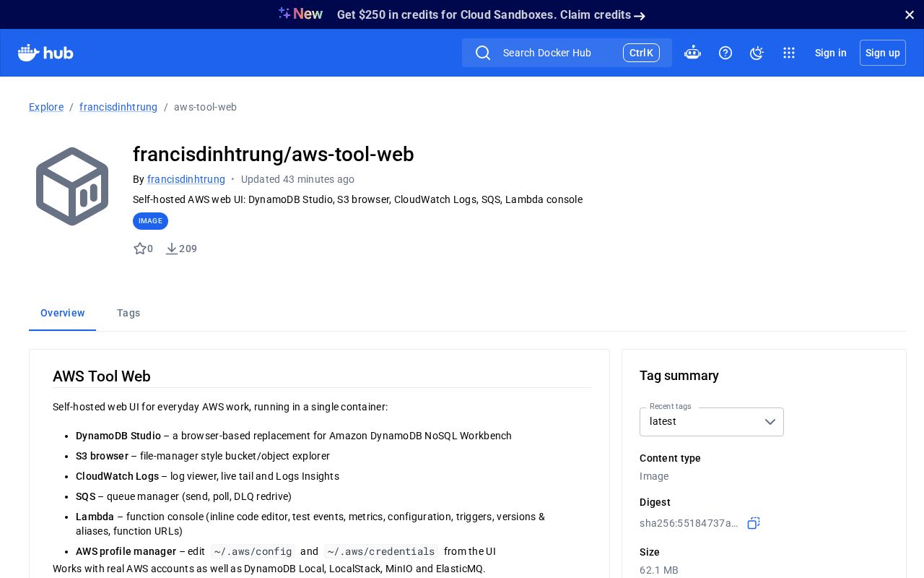Click the DynamoDB Studio list item
This screenshot has height=578, width=924.
pyautogui.click(x=294, y=436)
